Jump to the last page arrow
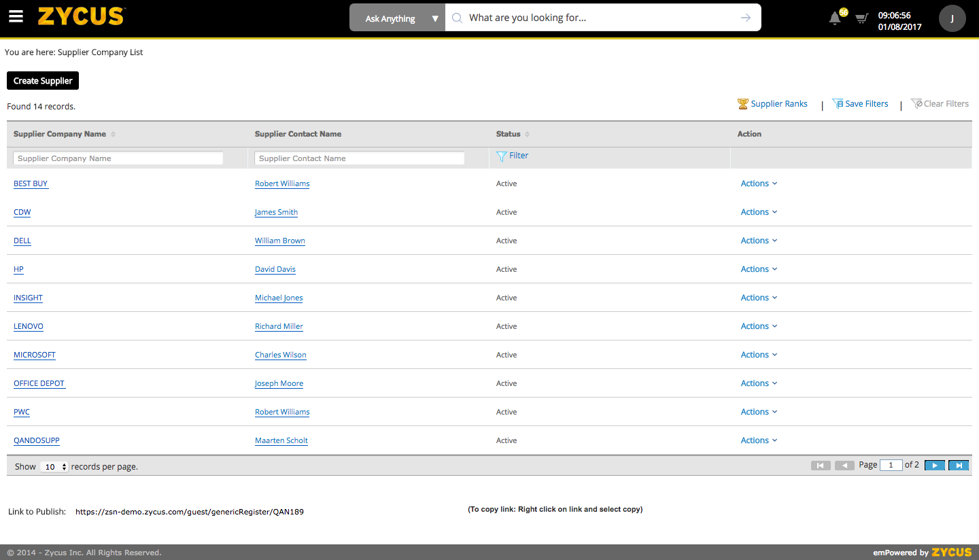 (959, 466)
